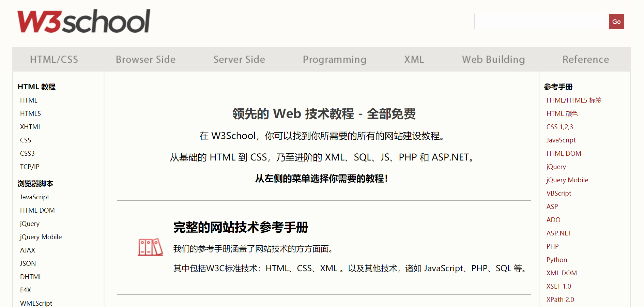
Task: Open JSON tutorial link
Action: click(x=28, y=263)
